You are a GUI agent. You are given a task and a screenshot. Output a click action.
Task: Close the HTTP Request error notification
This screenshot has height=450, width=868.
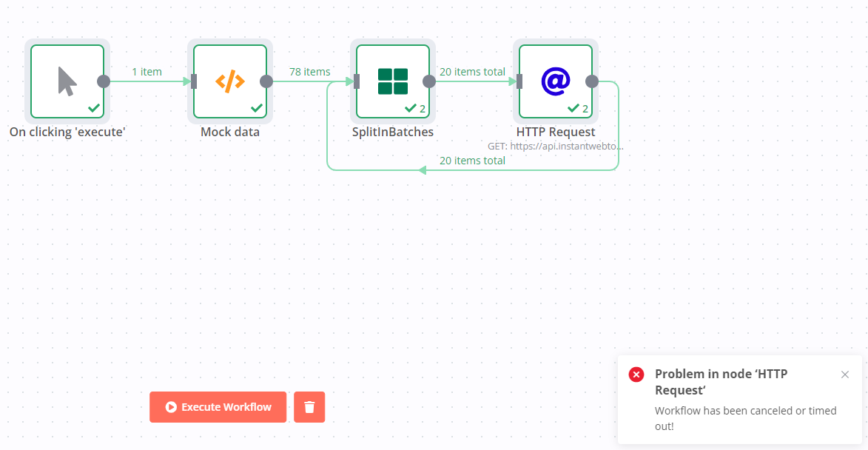point(845,375)
